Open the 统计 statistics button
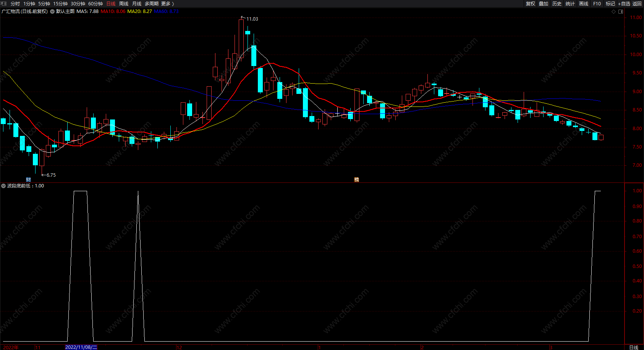Viewport: 644px width, 350px height. point(570,4)
